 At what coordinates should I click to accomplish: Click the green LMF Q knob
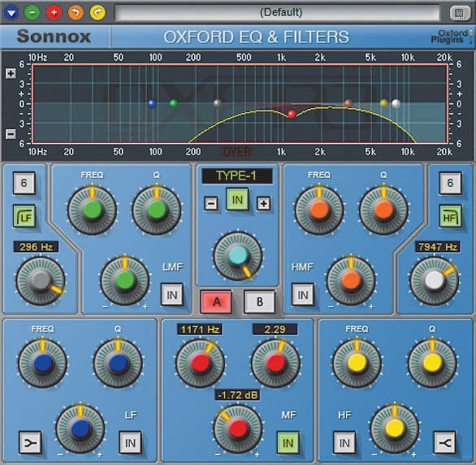(157, 211)
